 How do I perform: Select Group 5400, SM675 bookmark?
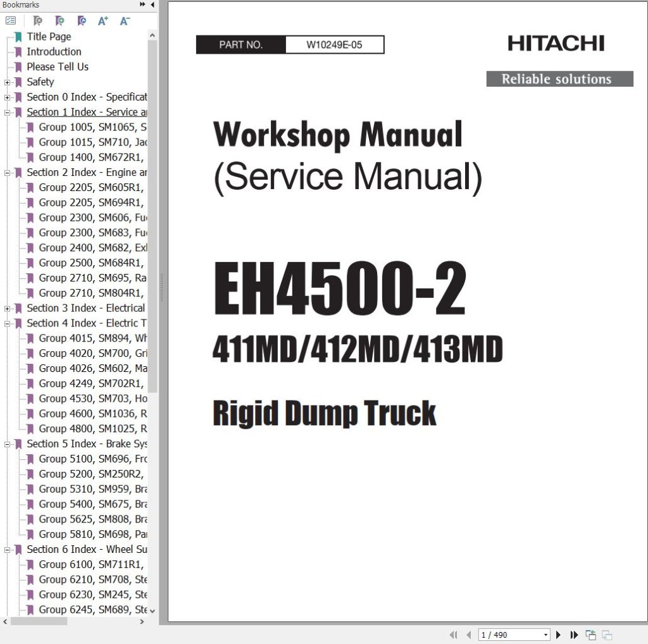pyautogui.click(x=82, y=504)
